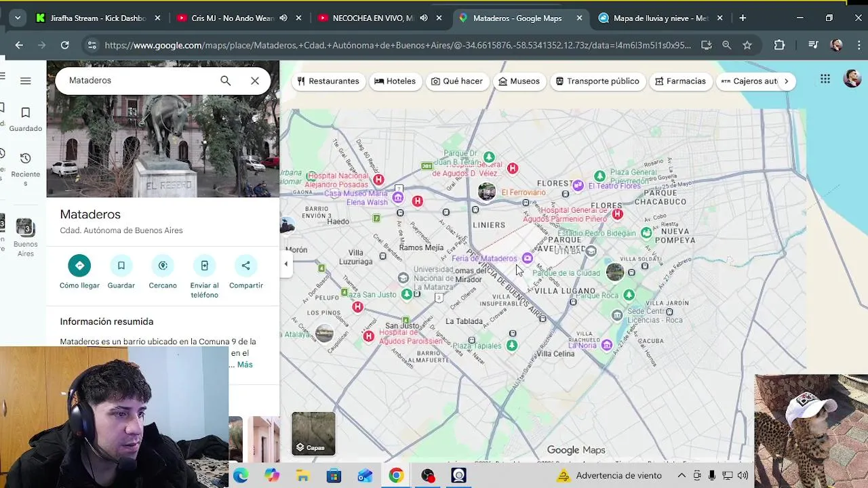868x488 pixels.
Task: Click the Plaza Tapiales marker
Action: pos(512,346)
